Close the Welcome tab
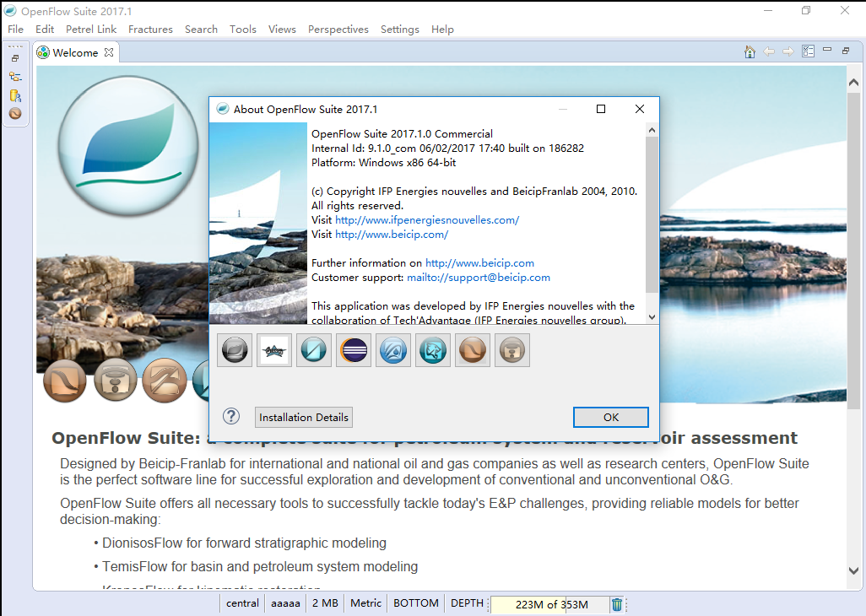Image resolution: width=866 pixels, height=616 pixels. coord(109,52)
